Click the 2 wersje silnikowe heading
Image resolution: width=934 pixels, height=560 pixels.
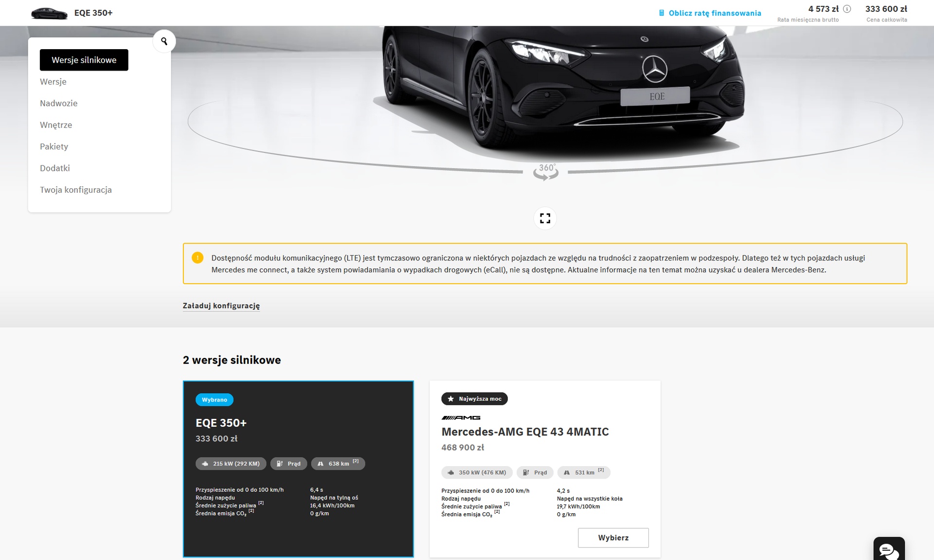[x=232, y=360]
